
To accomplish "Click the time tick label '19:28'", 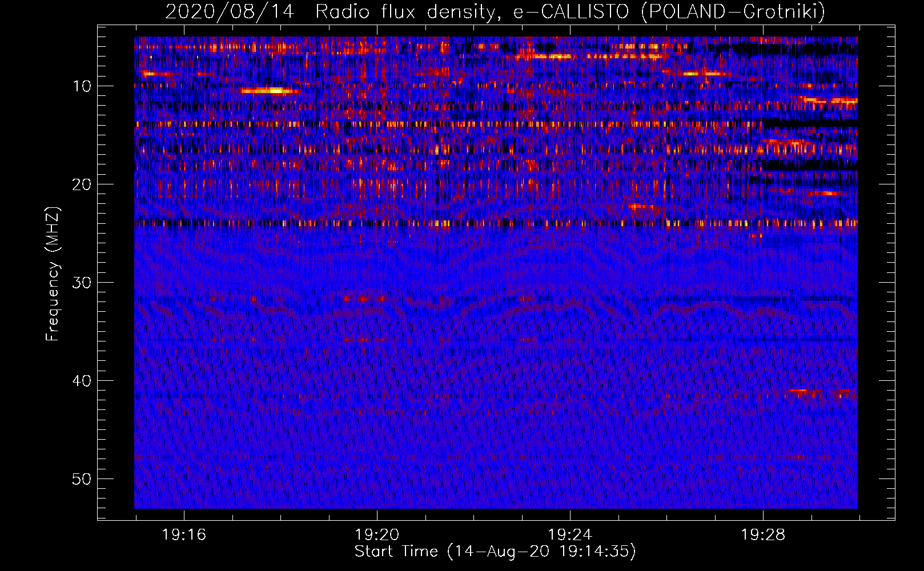I will [763, 535].
